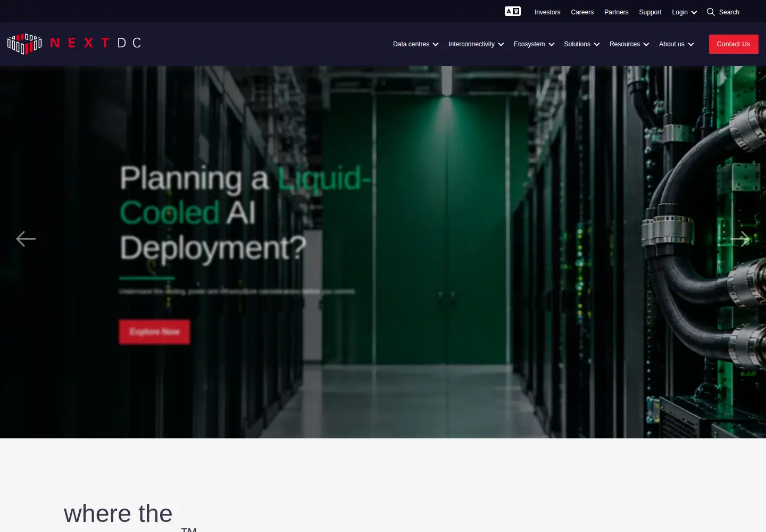
Task: Open the Support link
Action: (x=651, y=12)
